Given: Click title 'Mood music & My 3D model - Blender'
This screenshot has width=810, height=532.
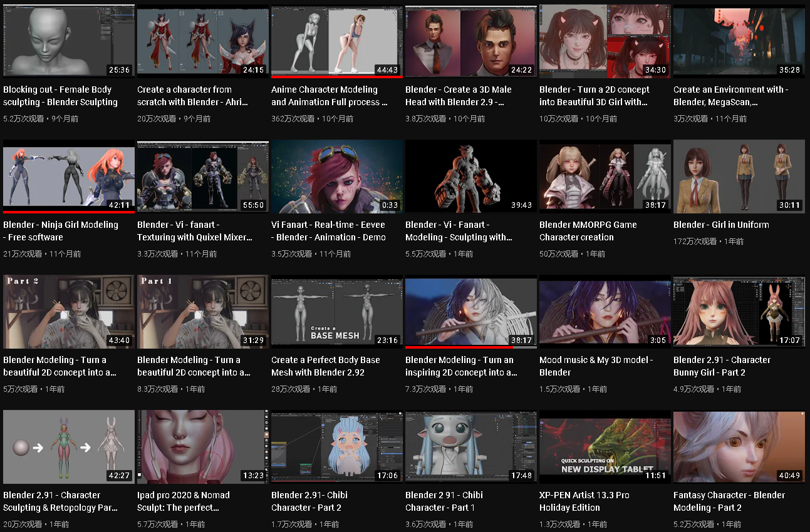Looking at the screenshot, I should click(596, 366).
